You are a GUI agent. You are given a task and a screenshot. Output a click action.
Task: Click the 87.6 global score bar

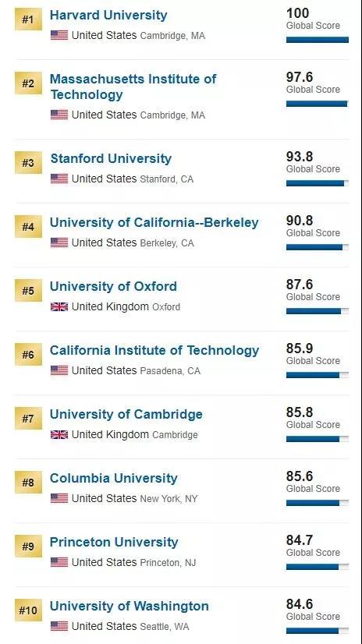click(x=318, y=311)
